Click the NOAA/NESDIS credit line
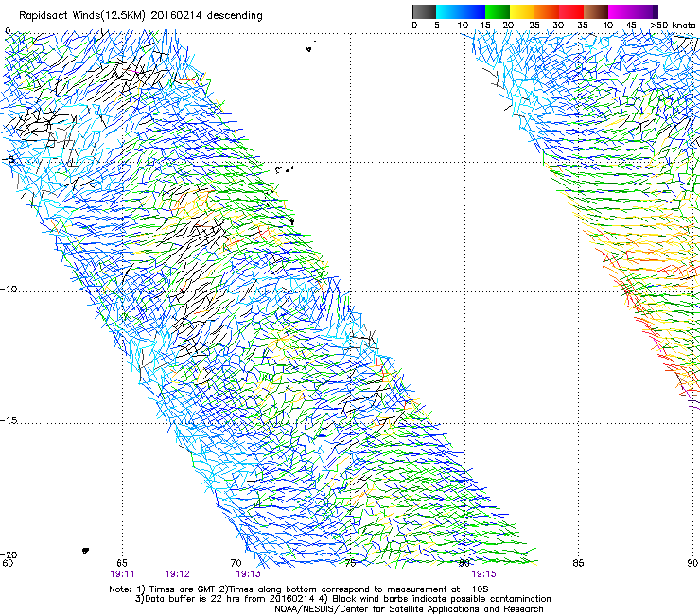This screenshot has height=615, width=700. tap(409, 609)
